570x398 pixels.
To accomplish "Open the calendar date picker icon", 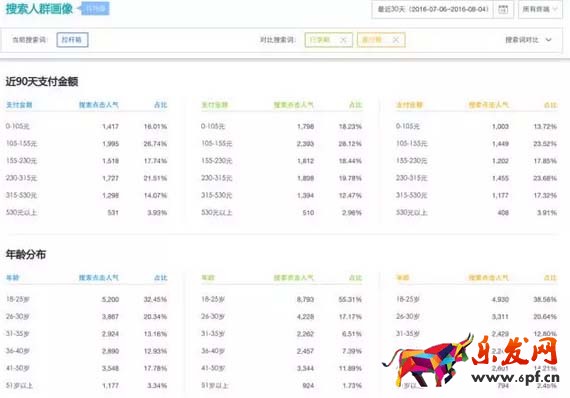I will point(503,9).
